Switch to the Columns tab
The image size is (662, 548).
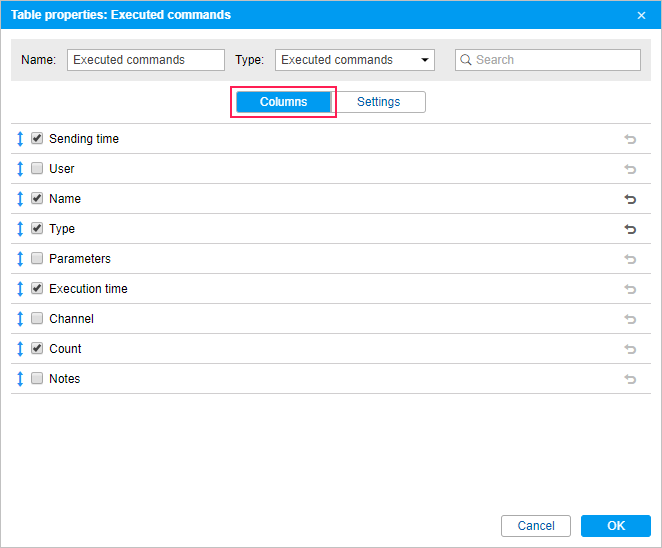[283, 102]
